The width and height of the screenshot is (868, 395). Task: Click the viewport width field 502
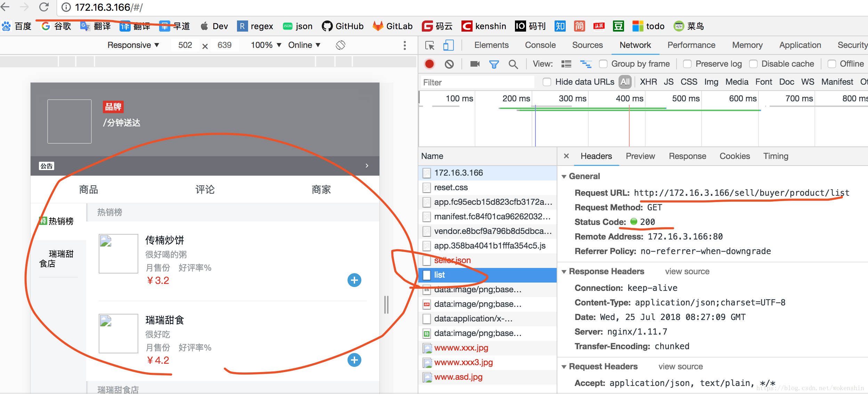185,45
